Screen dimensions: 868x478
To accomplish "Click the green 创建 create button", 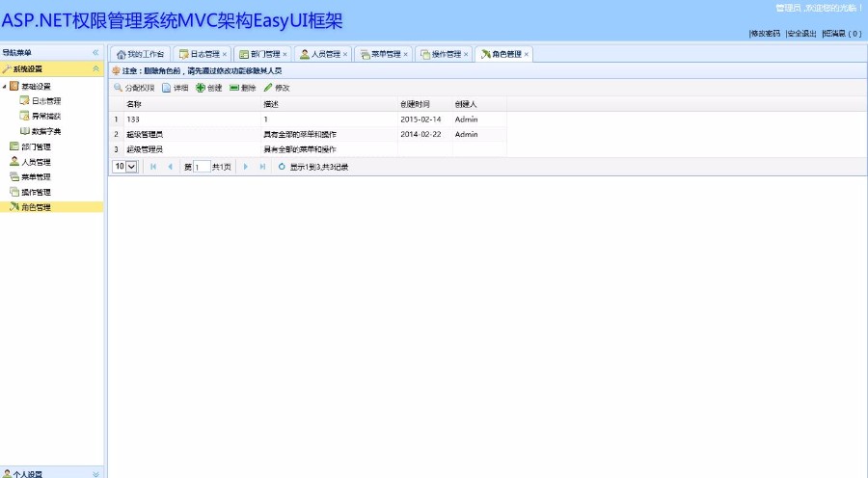I will 208,88.
